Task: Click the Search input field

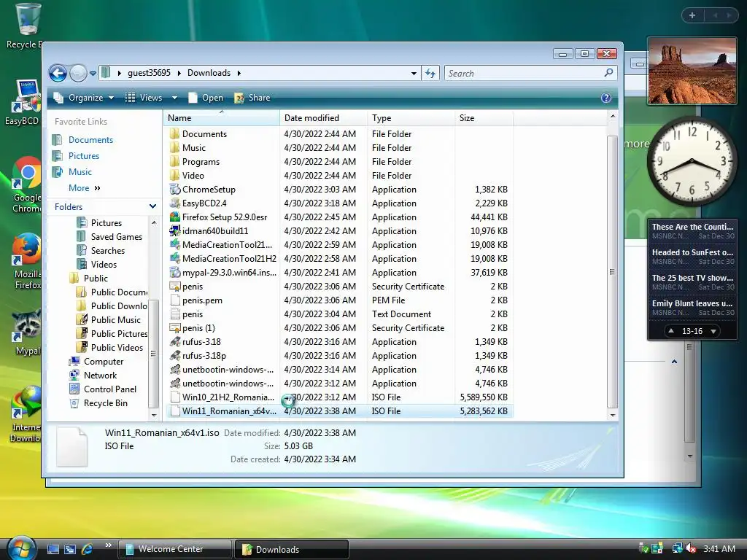Action: (524, 74)
